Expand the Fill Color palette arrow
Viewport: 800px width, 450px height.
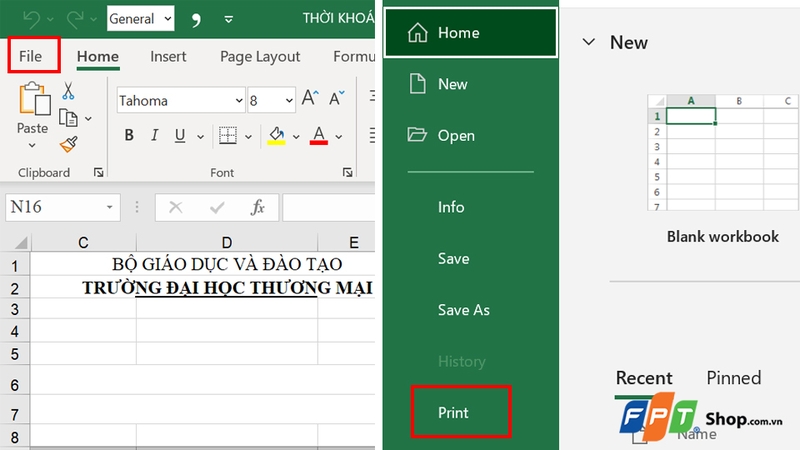pos(296,137)
